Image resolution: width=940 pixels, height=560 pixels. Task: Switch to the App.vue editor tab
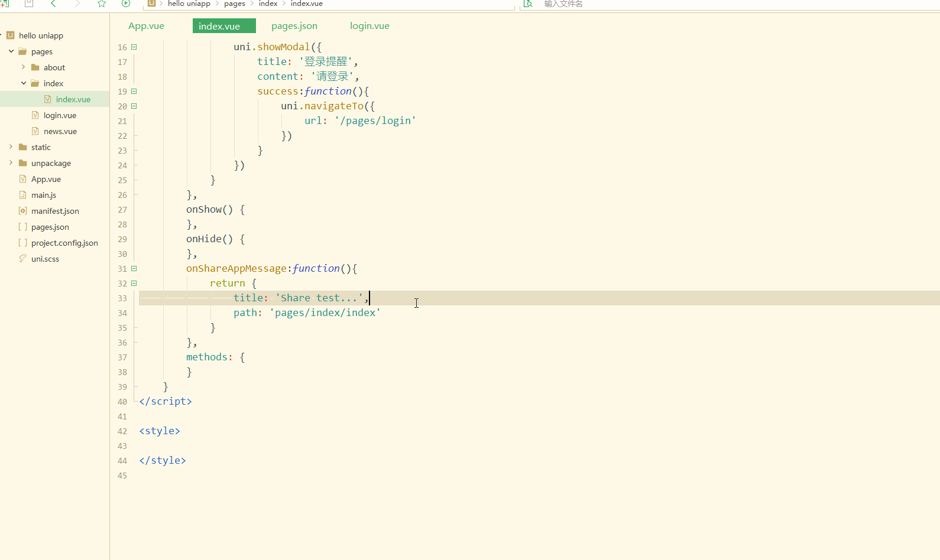click(x=147, y=26)
